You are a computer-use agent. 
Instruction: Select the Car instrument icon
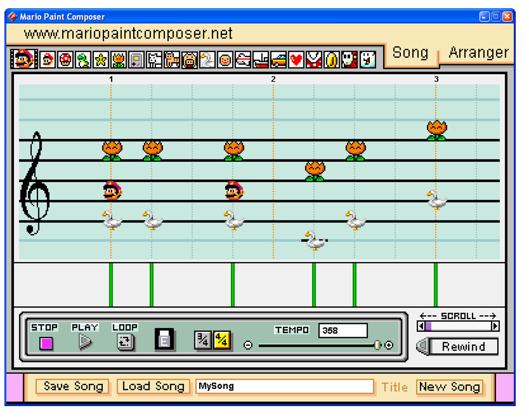tap(279, 60)
